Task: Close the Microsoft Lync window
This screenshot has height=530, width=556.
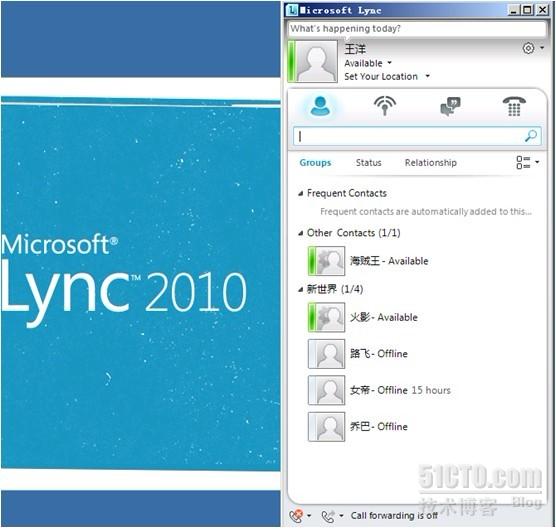Action: tap(542, 10)
